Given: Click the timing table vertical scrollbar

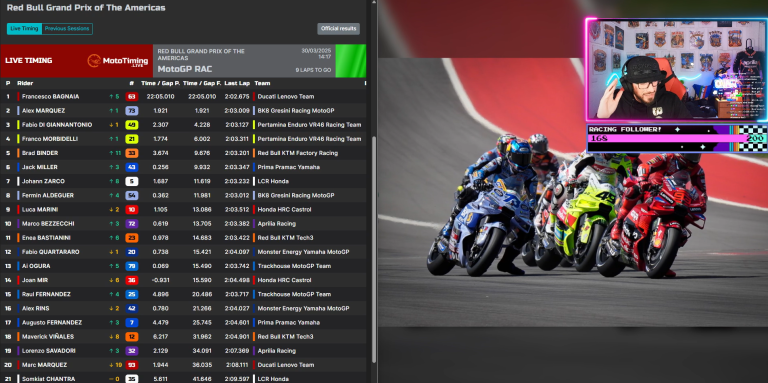Looking at the screenshot, I should pyautogui.click(x=374, y=250).
